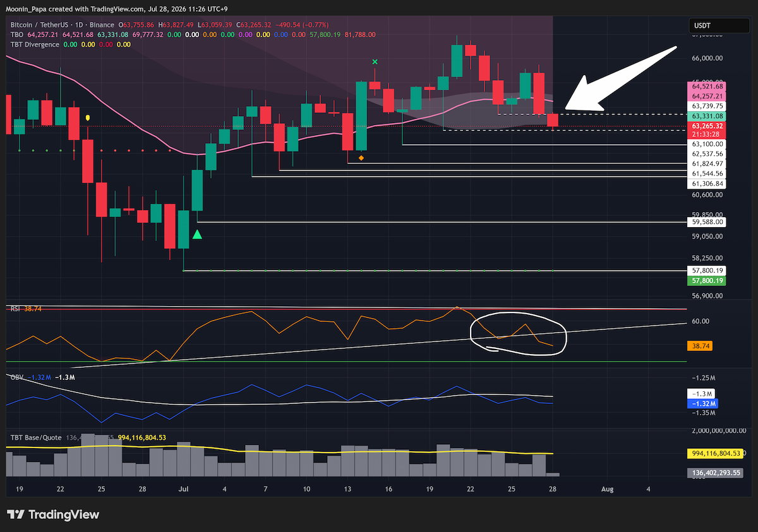The image size is (758, 532).
Task: Select the large white arrow drawing
Action: point(619,78)
